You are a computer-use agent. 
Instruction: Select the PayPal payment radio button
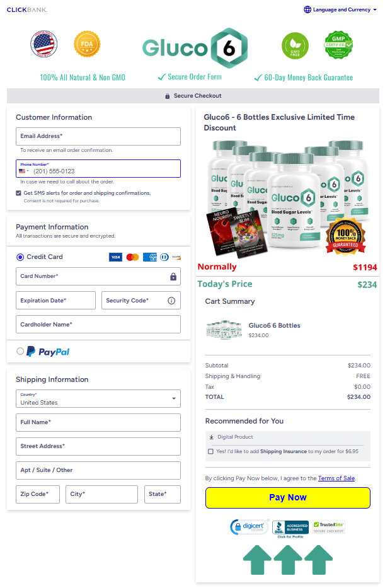point(20,351)
